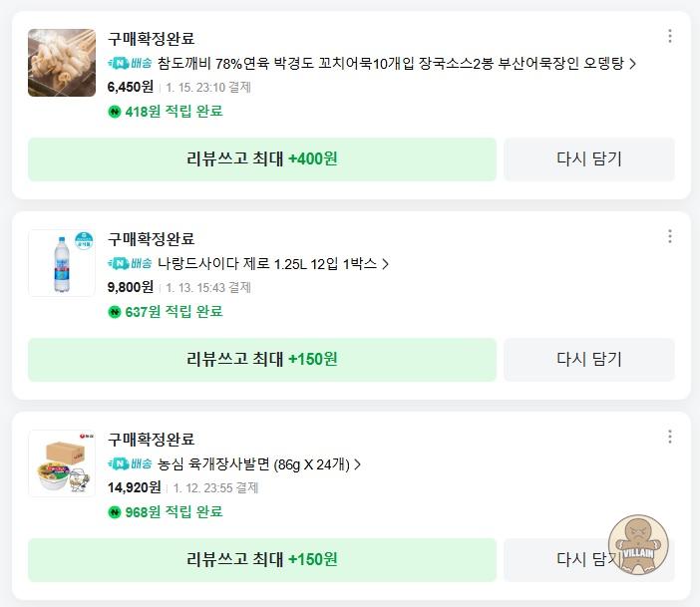Open the three-dot menu for the 나랑드사이다 order
Image resolution: width=700 pixels, height=607 pixels.
pos(670,236)
